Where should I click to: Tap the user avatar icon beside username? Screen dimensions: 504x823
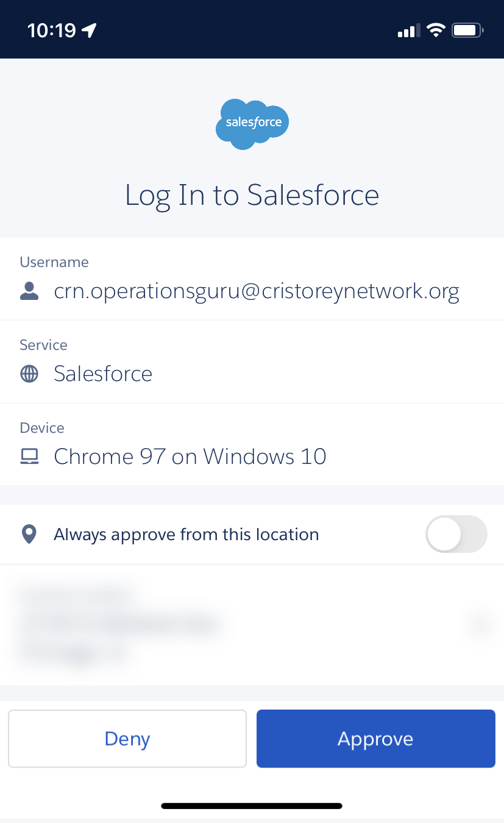[29, 292]
